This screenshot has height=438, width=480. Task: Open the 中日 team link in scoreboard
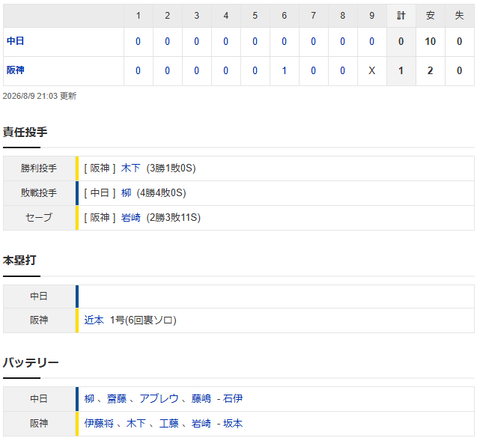tap(15, 41)
